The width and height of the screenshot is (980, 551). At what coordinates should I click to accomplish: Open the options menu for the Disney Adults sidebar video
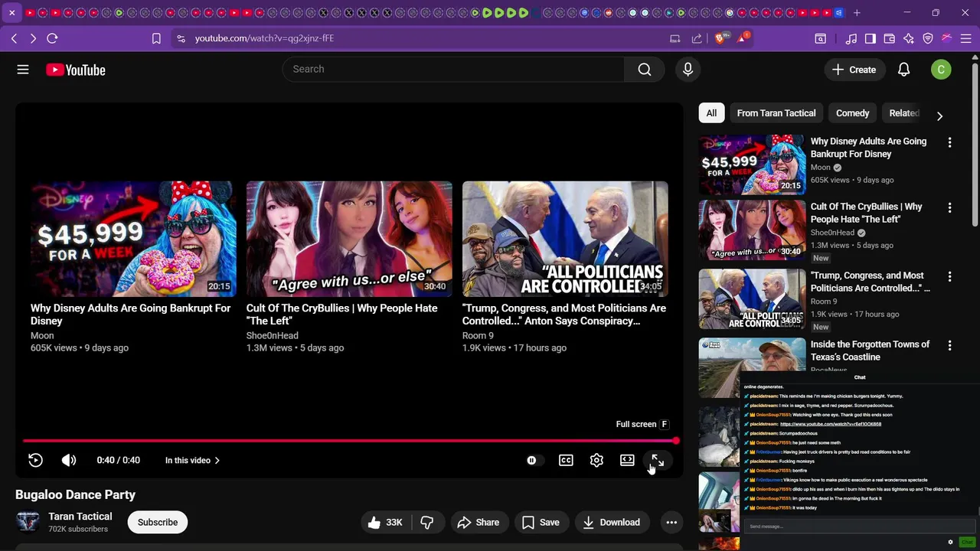(x=949, y=142)
